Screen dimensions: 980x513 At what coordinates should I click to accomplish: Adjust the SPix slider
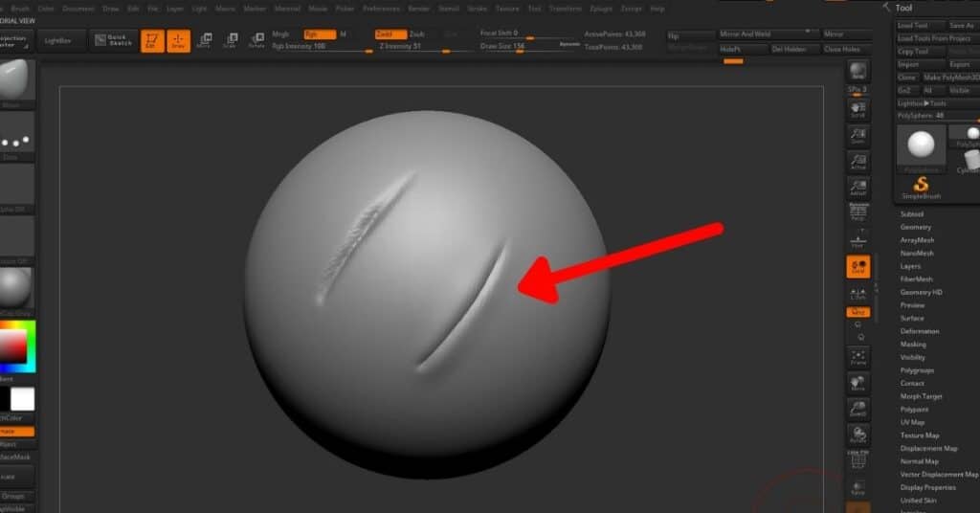click(857, 91)
